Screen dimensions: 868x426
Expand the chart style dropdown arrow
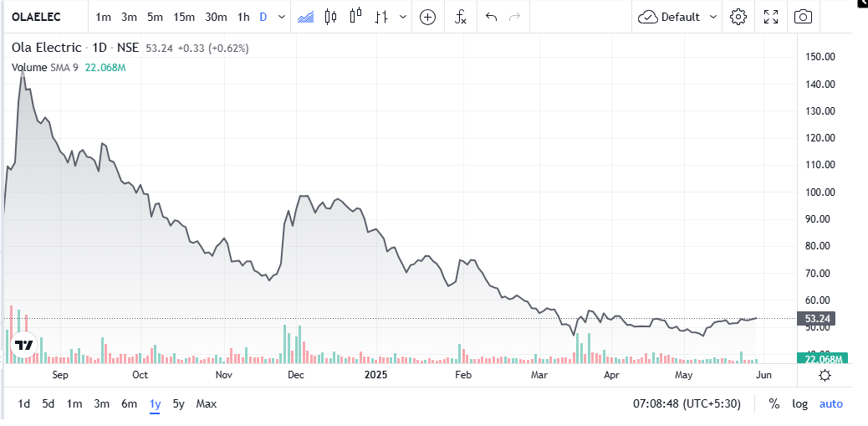[x=403, y=18]
